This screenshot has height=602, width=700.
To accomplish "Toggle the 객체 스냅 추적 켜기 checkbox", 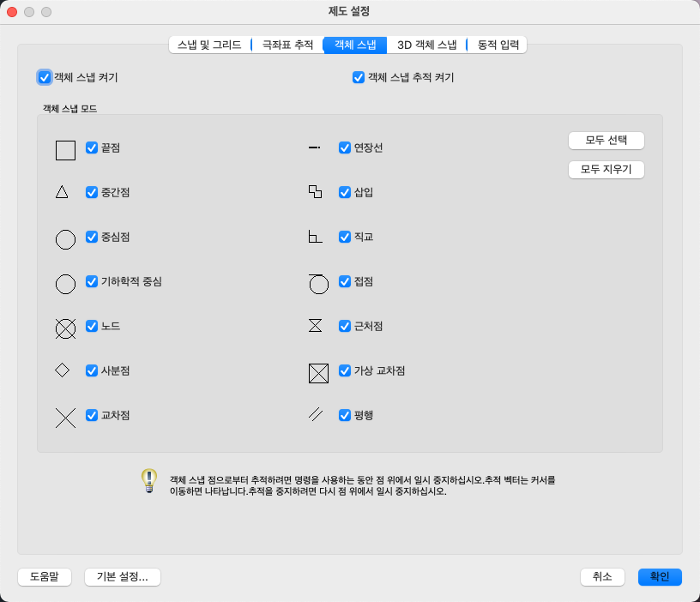I will click(358, 77).
